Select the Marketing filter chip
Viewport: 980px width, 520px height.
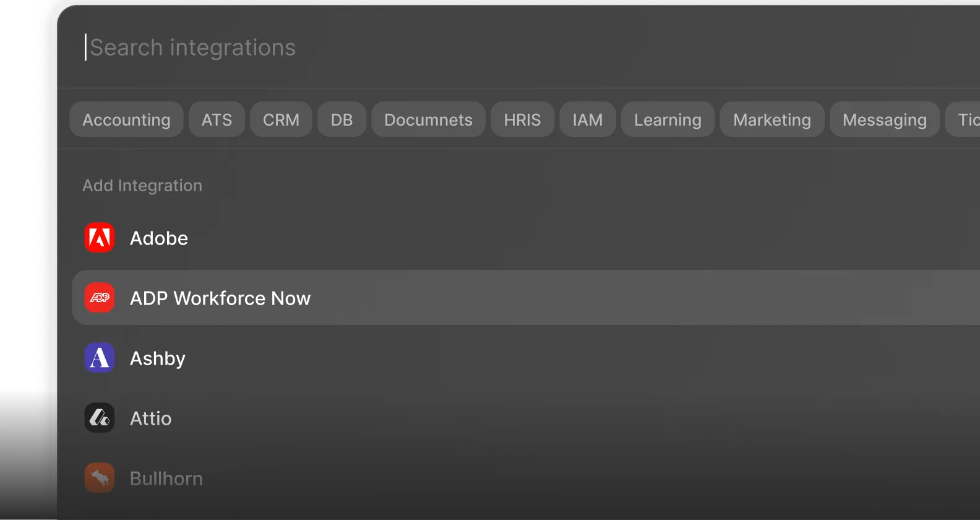[772, 119]
